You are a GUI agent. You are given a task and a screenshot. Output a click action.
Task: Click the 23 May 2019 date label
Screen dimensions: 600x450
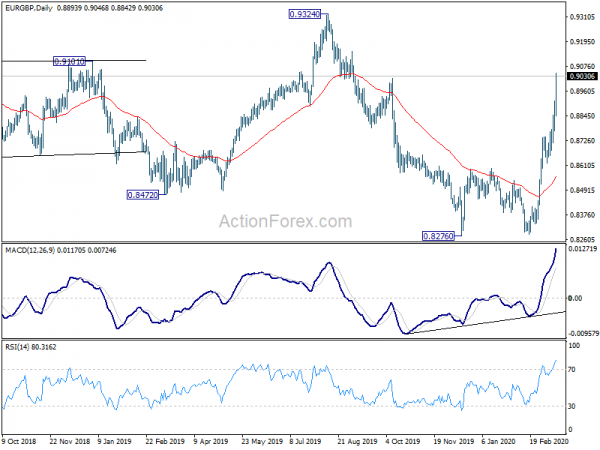(262, 441)
